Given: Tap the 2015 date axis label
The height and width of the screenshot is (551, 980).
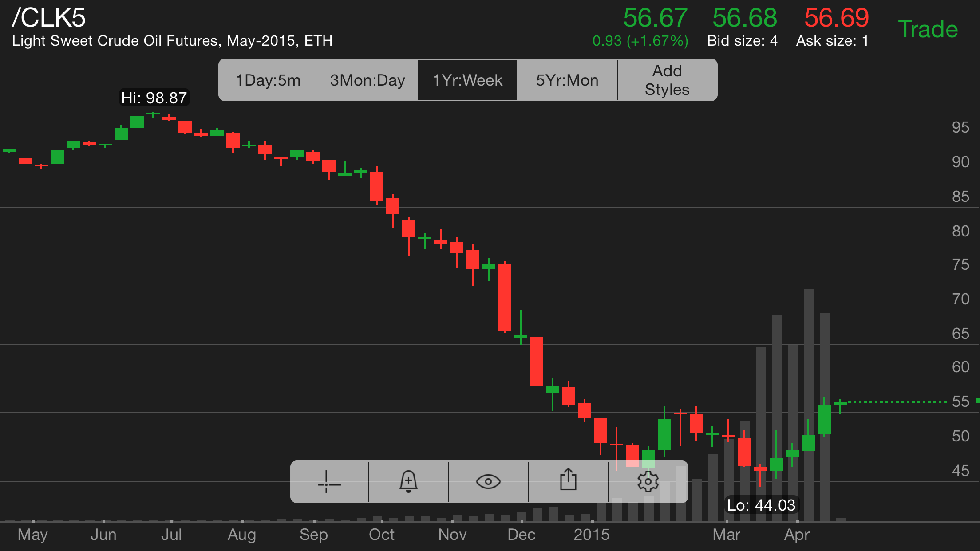Looking at the screenshot, I should 592,535.
